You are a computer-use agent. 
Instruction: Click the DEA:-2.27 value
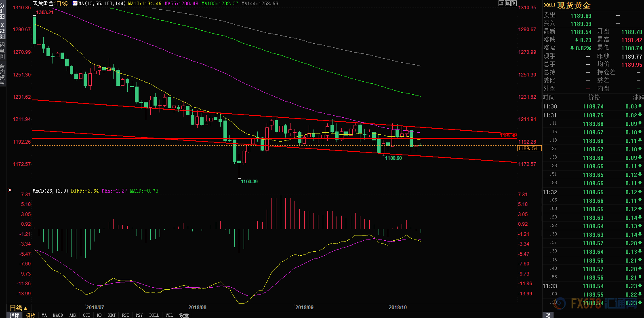pos(114,191)
